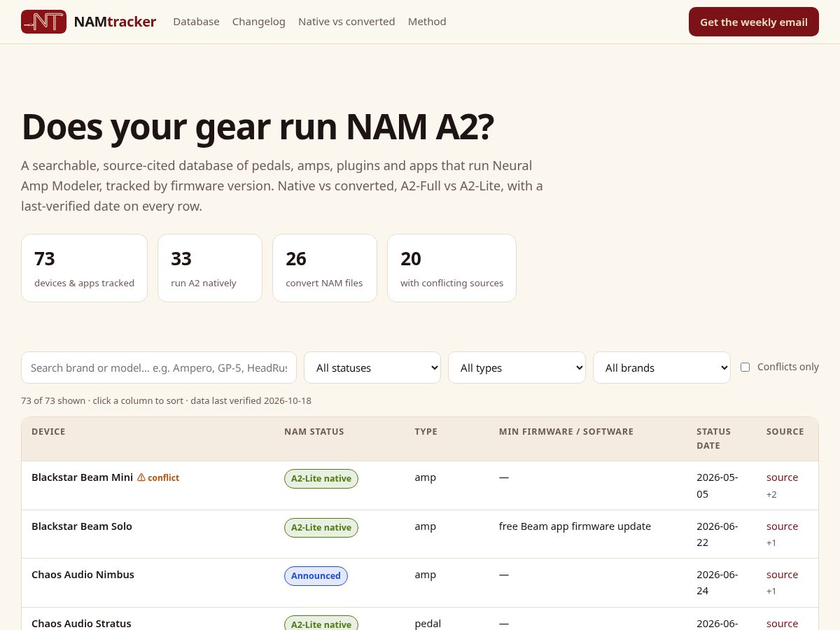
Task: Sort by Min Firmware / Software column
Action: (566, 432)
